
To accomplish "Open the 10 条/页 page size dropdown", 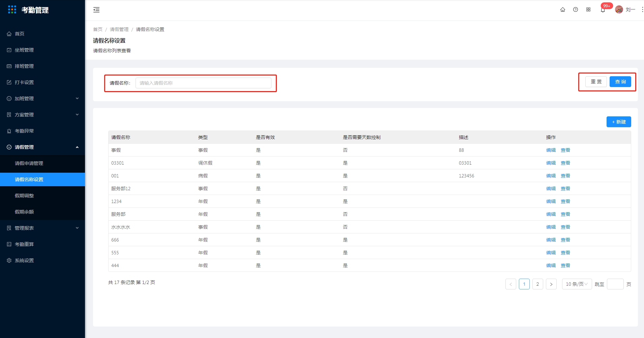I will [x=577, y=284].
